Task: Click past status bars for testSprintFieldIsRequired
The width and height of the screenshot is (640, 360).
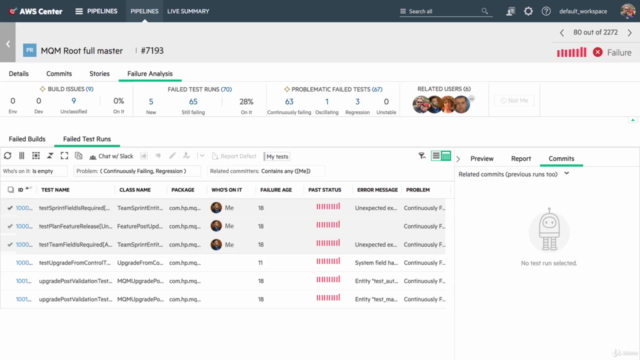Action: [328, 207]
